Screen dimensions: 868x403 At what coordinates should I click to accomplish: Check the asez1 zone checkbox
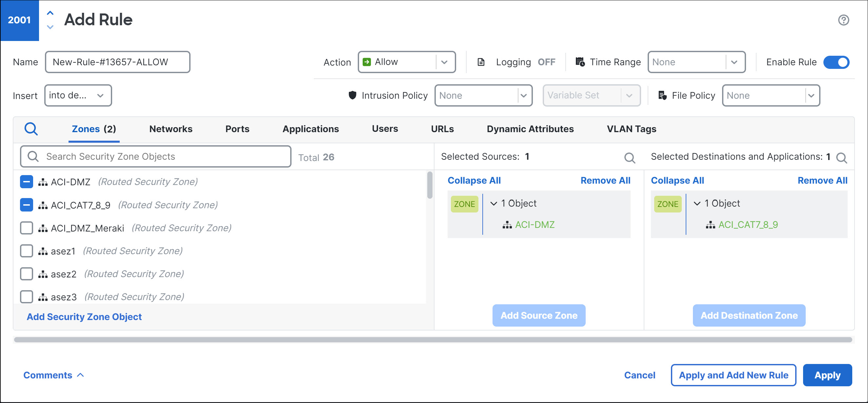click(26, 251)
